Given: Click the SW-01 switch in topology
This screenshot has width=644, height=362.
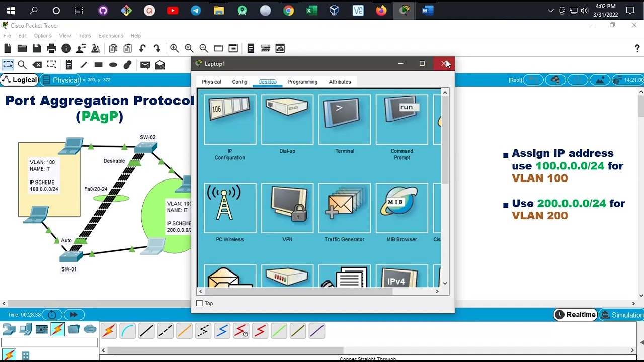Looking at the screenshot, I should coord(70,256).
